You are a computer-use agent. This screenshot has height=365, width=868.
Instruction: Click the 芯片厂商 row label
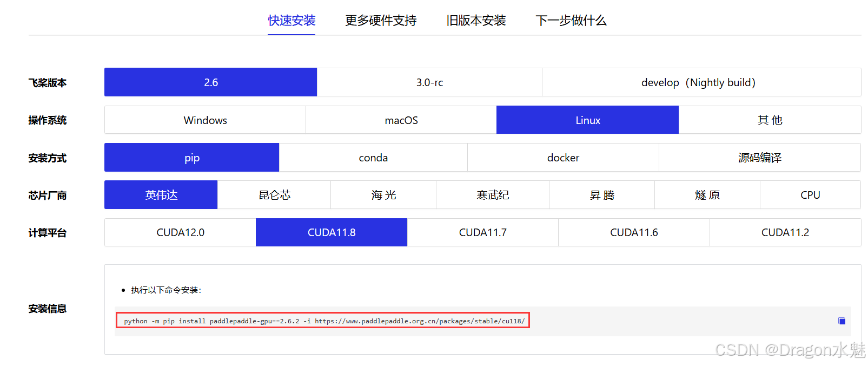48,195
